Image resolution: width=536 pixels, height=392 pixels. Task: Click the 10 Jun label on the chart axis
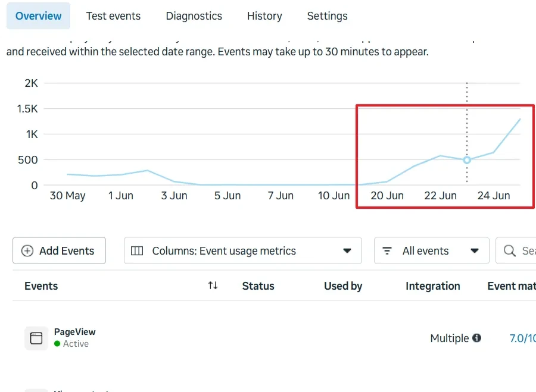pyautogui.click(x=334, y=196)
